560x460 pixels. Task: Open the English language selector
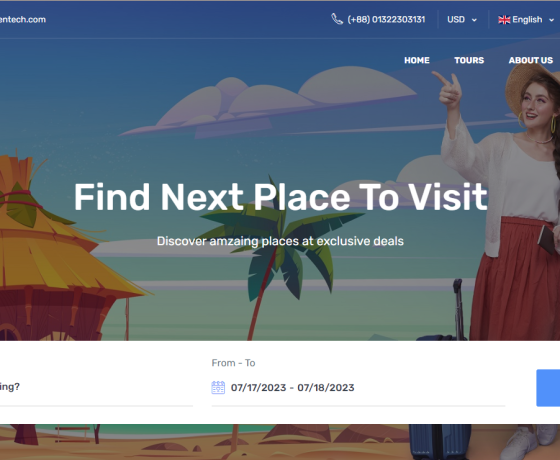tap(526, 20)
